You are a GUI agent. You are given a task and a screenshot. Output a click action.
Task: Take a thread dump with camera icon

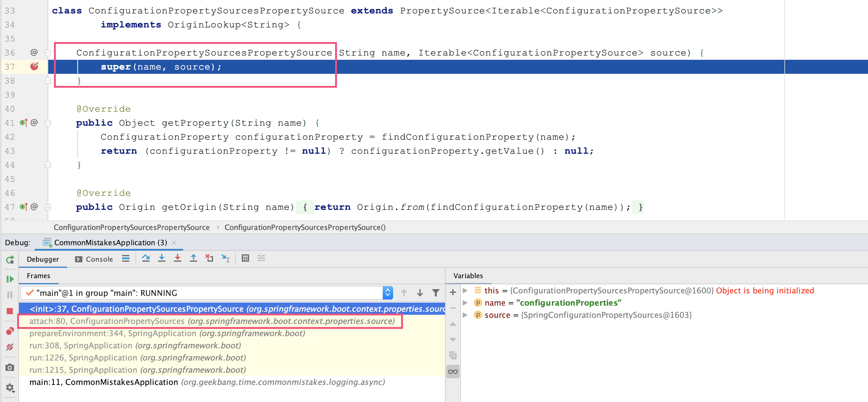click(10, 367)
